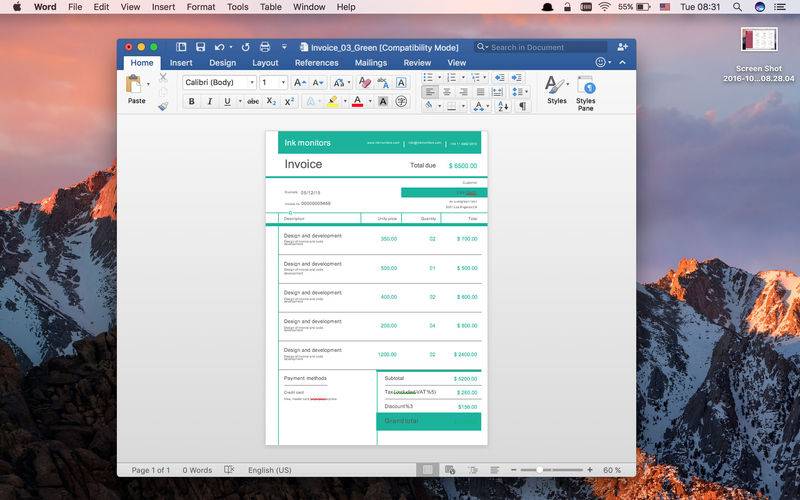Toggle show paragraph marks pilcrow

522,106
